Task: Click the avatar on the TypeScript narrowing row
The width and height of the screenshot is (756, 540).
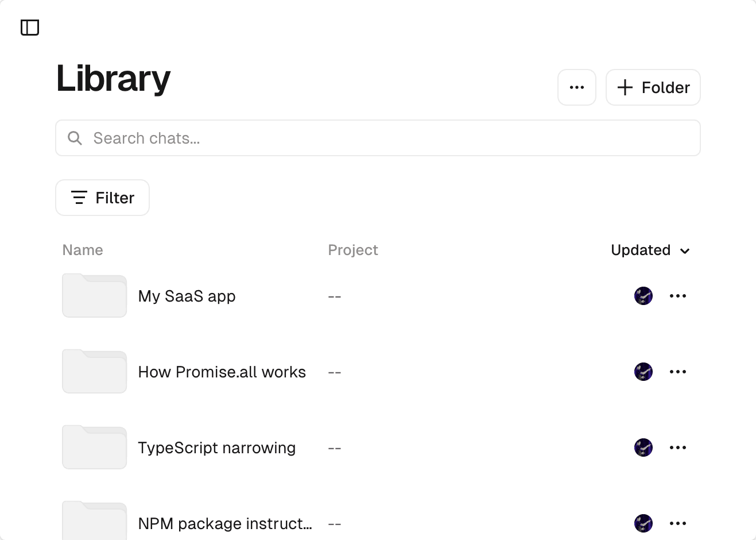Action: 643,448
